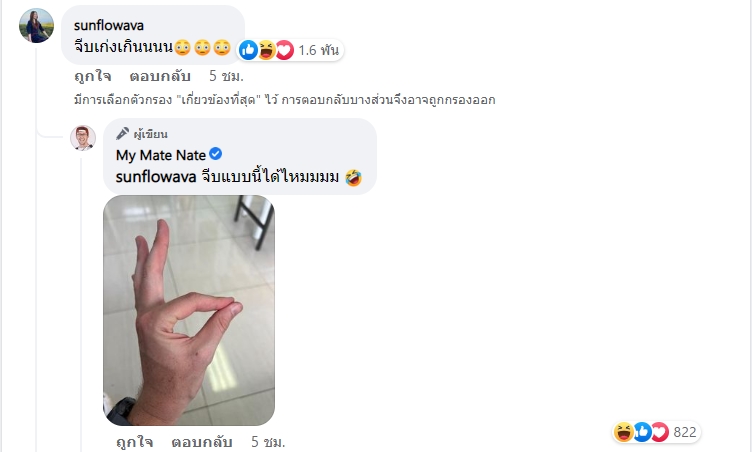Viewport: 752px width, 452px height.
Task: Open the hand gesture photo attachment
Action: [189, 310]
